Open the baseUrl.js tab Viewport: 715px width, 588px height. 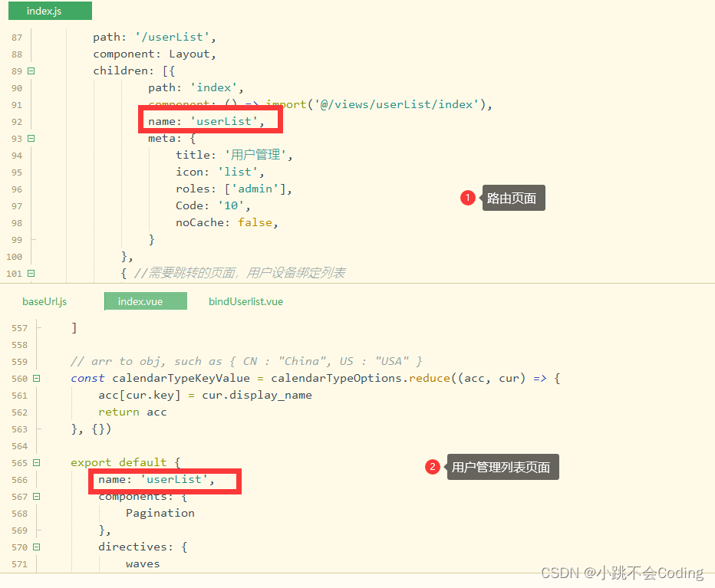44,301
